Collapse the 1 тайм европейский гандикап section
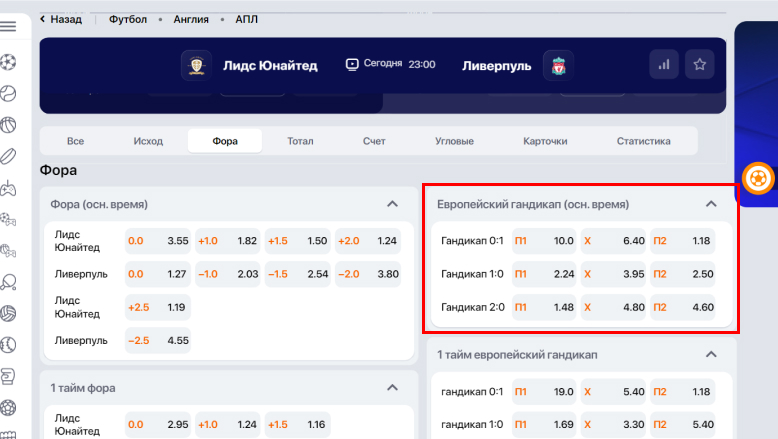 pos(711,355)
